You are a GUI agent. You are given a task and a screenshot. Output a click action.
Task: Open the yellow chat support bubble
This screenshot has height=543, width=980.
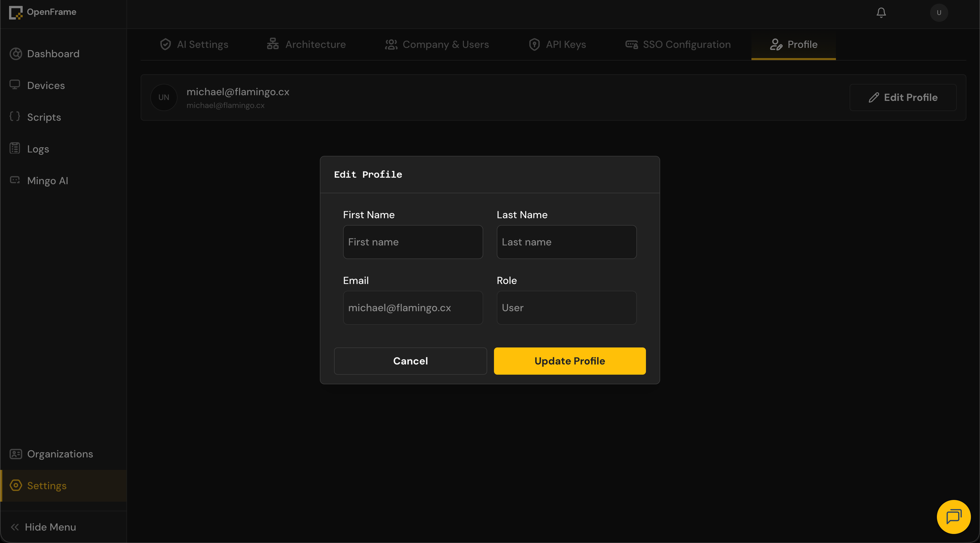953,517
